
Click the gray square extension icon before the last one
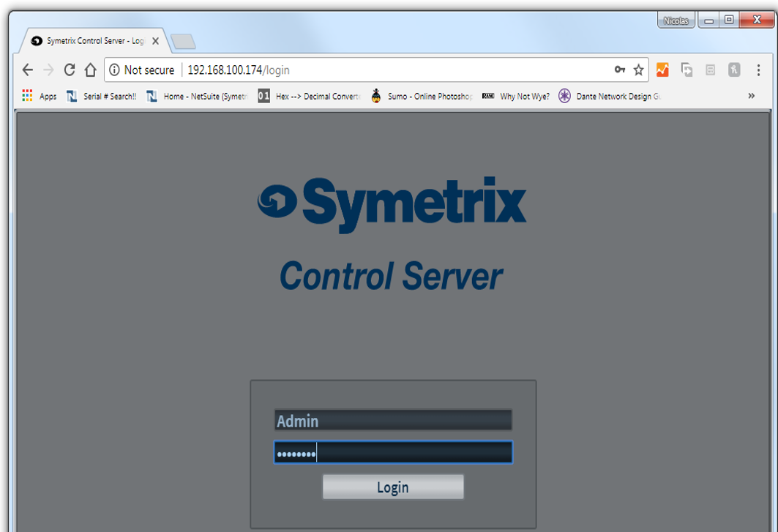[711, 70]
